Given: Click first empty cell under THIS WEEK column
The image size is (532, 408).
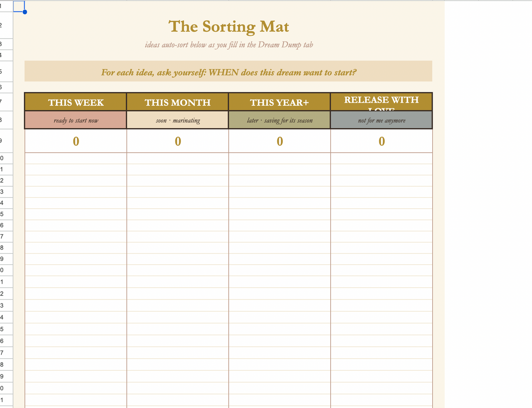Looking at the screenshot, I should pyautogui.click(x=76, y=158).
